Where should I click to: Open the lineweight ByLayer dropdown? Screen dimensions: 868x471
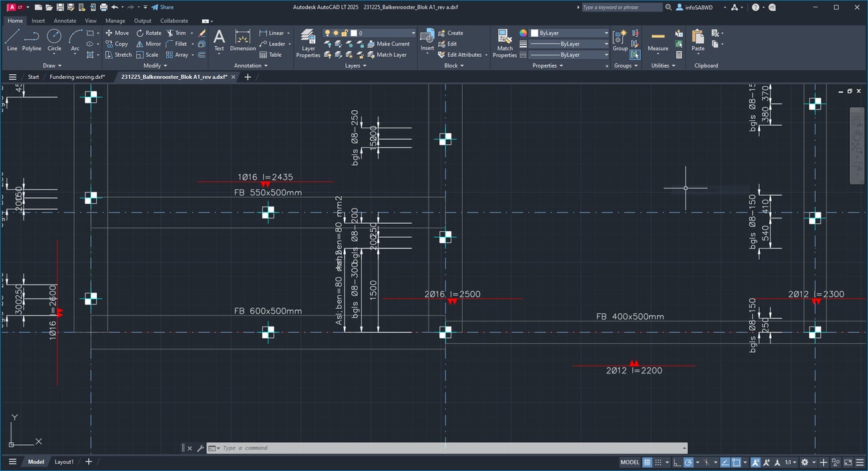pos(570,44)
